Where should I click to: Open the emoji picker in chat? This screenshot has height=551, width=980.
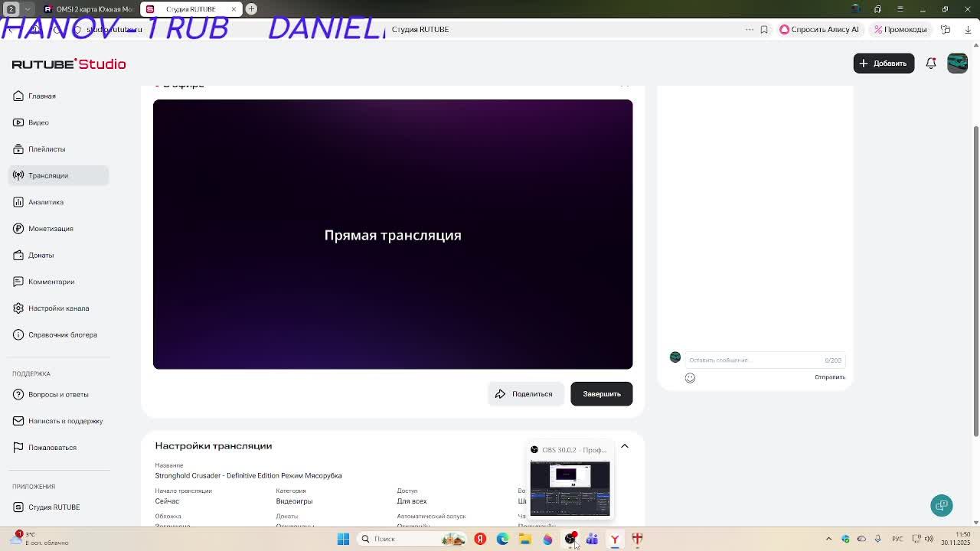pos(690,378)
